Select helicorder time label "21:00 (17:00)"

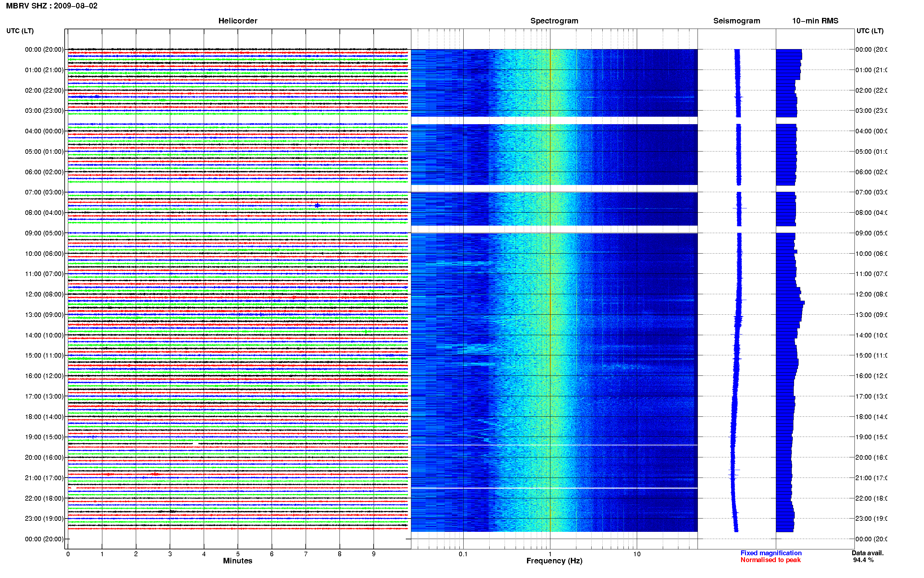44,478
